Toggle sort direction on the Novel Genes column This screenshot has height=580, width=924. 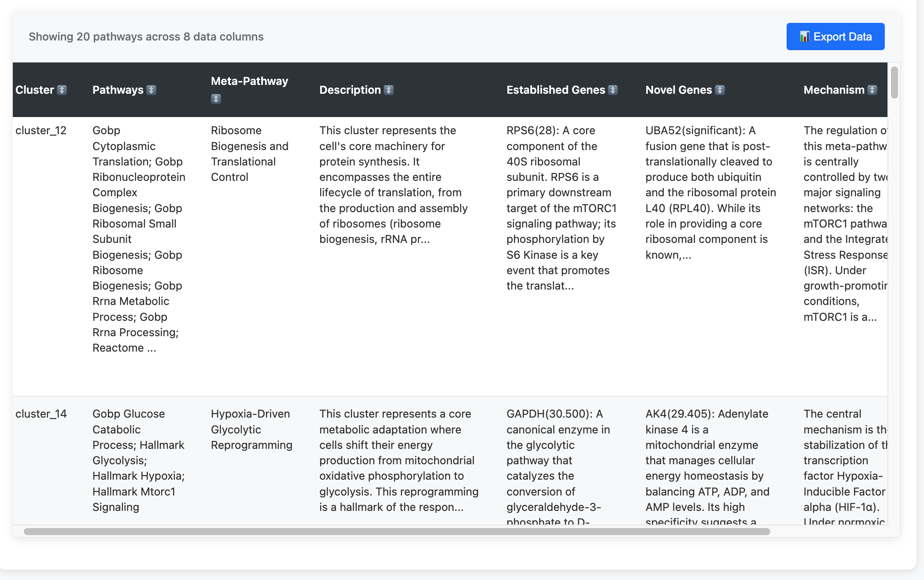721,90
